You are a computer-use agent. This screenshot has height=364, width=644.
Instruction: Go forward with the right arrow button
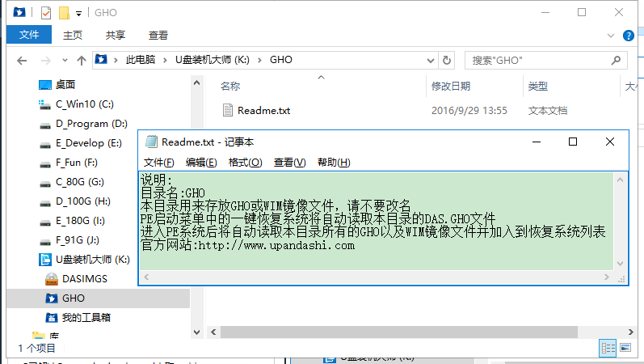coord(45,61)
